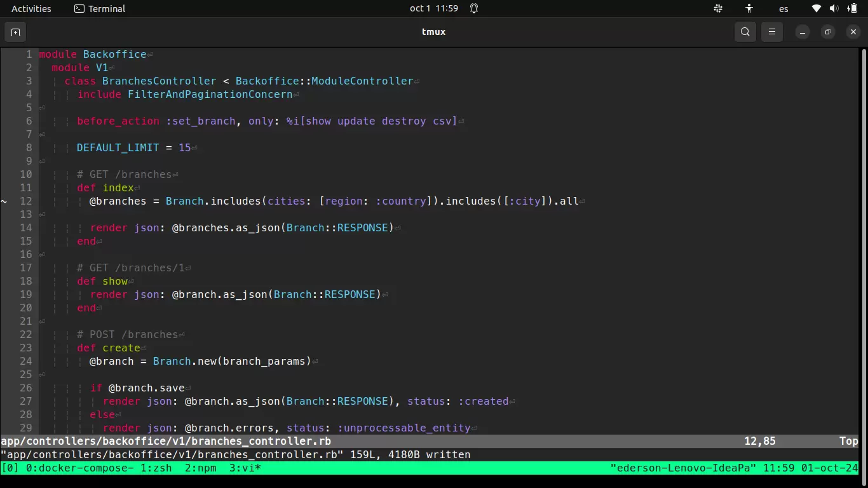Place cursor on DEFAULT_LIMIT line

click(118, 147)
